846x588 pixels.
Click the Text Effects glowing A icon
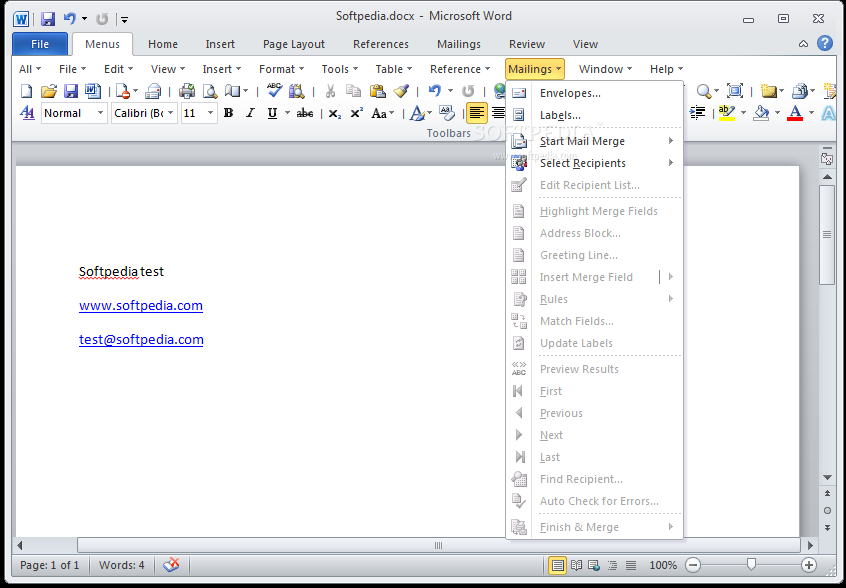tap(828, 113)
